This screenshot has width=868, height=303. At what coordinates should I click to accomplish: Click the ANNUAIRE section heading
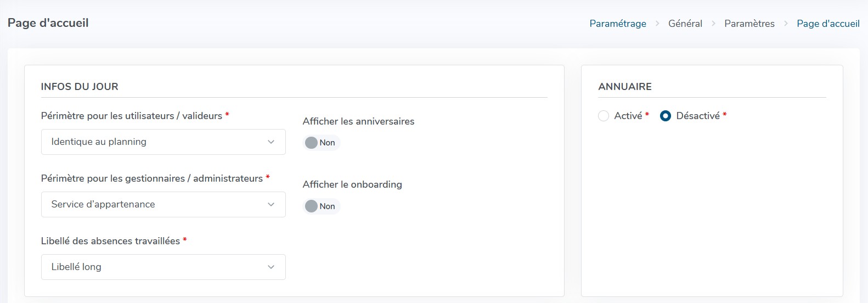coord(625,87)
